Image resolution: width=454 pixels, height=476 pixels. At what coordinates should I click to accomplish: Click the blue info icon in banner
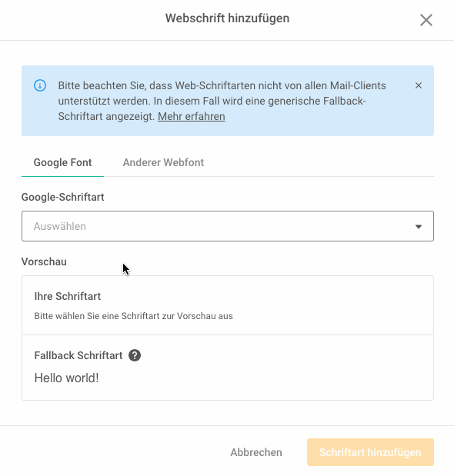click(40, 85)
